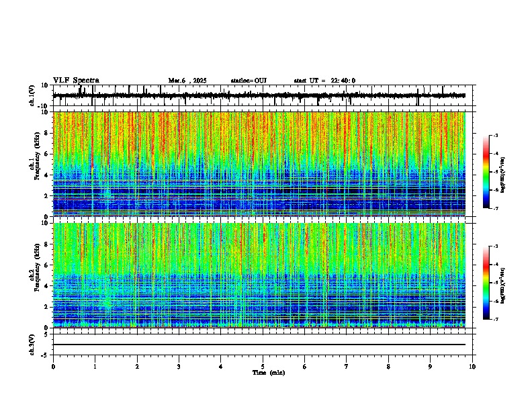Image resolution: width=532 pixels, height=411 pixels.
Task: Click the ch.1 voltage waveform trace
Action: point(259,95)
